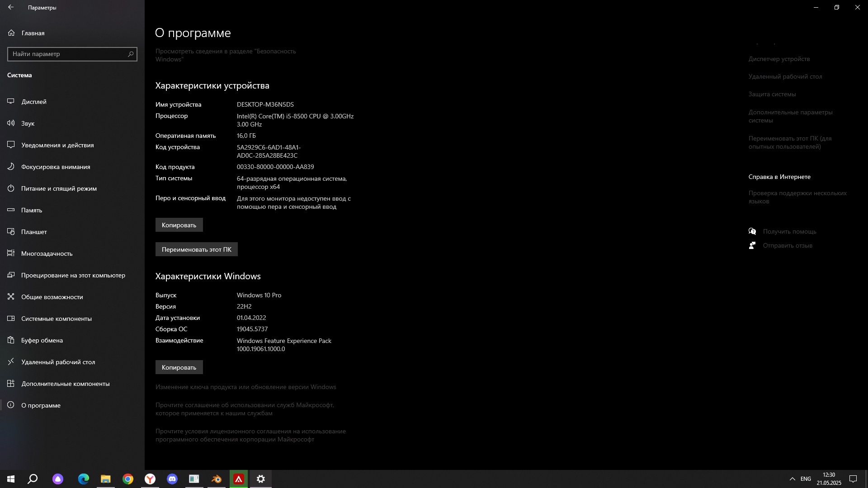Open Память settings

pyautogui.click(x=72, y=210)
